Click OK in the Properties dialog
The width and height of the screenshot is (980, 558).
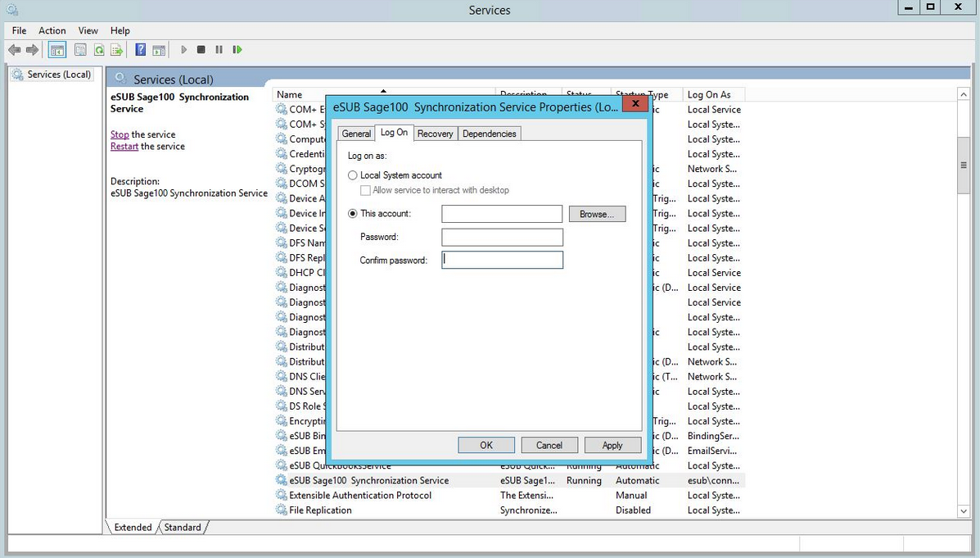click(486, 445)
